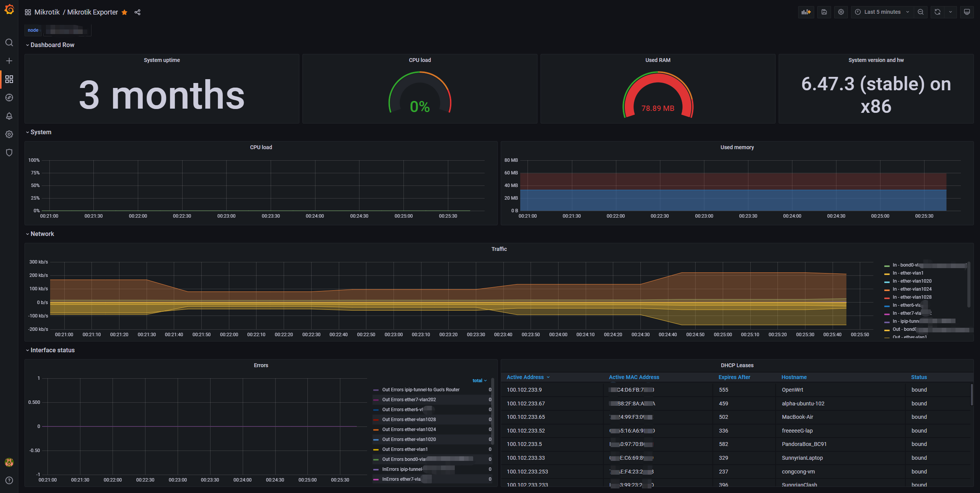This screenshot has height=493, width=980.
Task: Save the dashboard with the save icon
Action: point(824,12)
